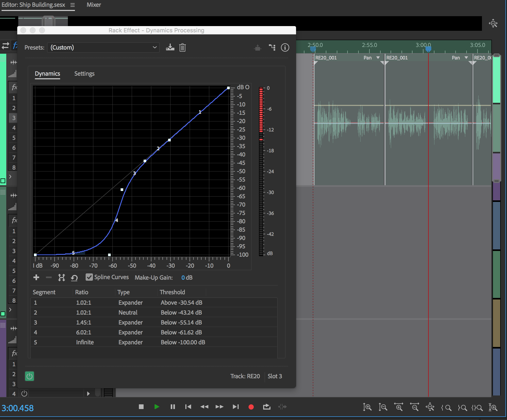Start playback with the Play button
The height and width of the screenshot is (420, 507).
coord(157,407)
